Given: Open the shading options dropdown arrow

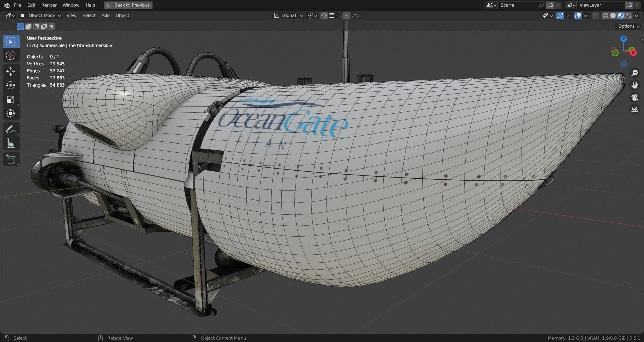Looking at the screenshot, I should (x=636, y=16).
